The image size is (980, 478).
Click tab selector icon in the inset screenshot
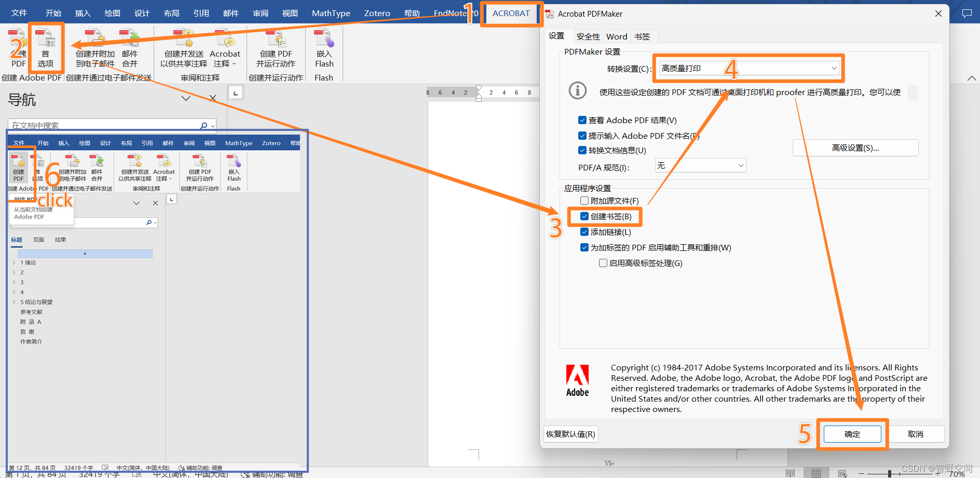click(x=171, y=199)
